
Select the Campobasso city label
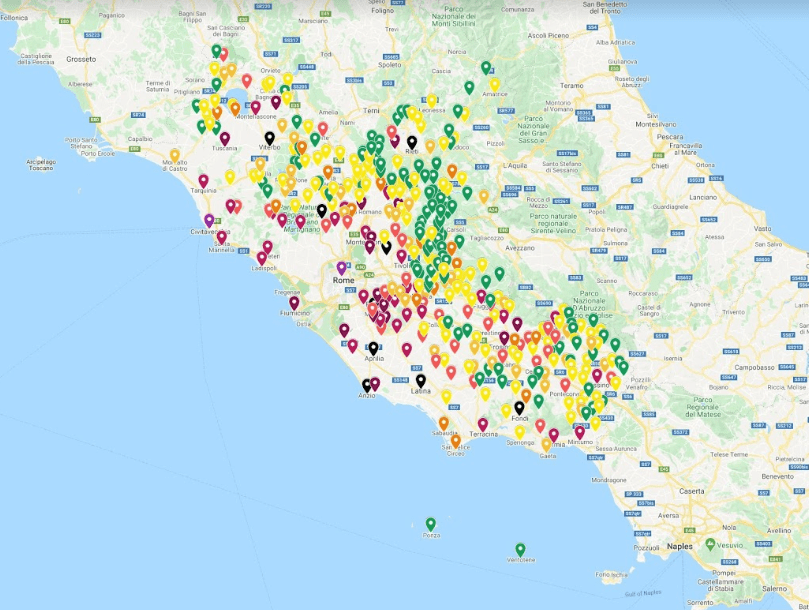[x=754, y=368]
